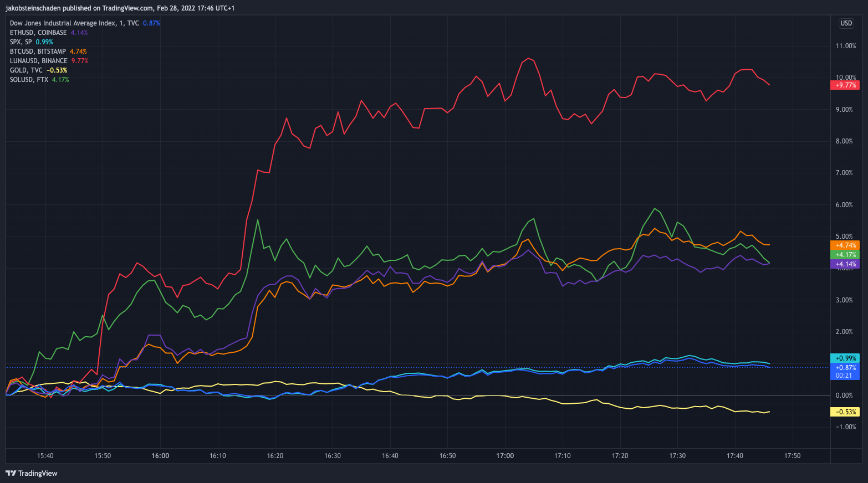868x483 pixels.
Task: Click the BTCUSD 4.74% legend value
Action: (x=78, y=52)
